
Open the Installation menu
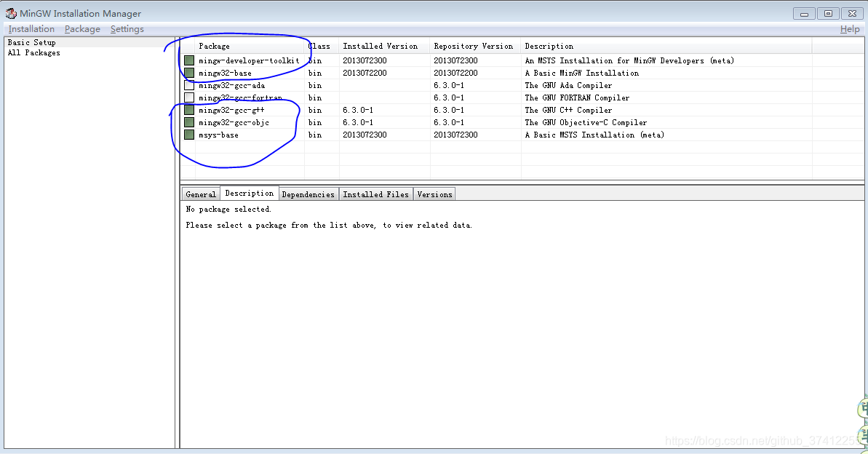[31, 29]
